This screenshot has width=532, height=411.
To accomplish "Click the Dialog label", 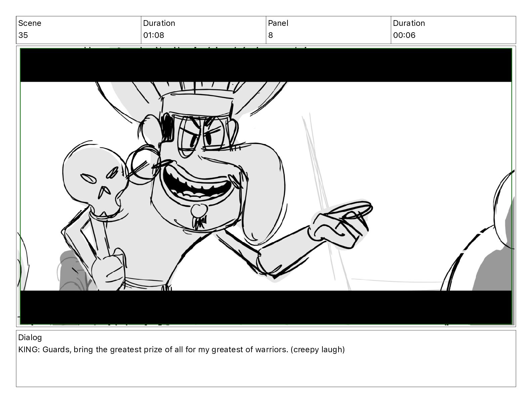I will click(x=30, y=337).
